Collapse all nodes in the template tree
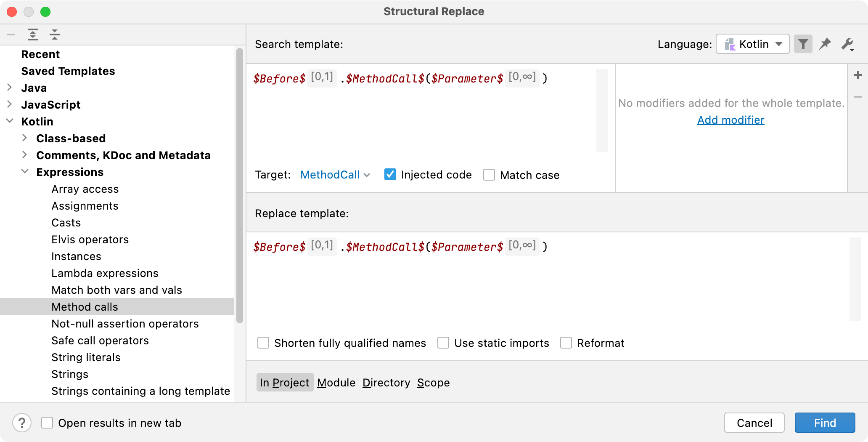The width and height of the screenshot is (868, 442). [x=55, y=35]
